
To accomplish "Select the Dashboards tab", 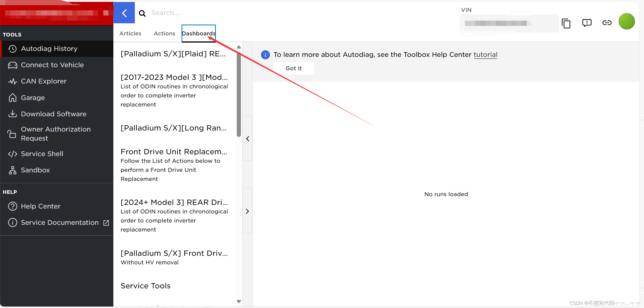I will pyautogui.click(x=198, y=34).
